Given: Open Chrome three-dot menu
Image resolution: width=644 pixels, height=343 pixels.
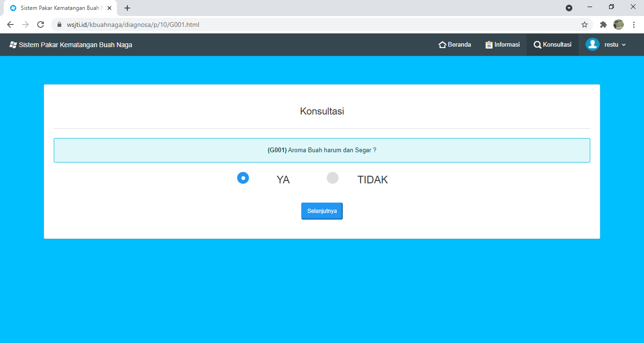Looking at the screenshot, I should (x=634, y=24).
